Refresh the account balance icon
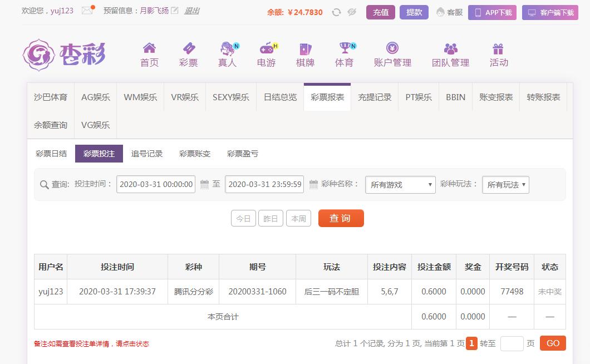Viewport: 590px width, 364px height. (336, 12)
